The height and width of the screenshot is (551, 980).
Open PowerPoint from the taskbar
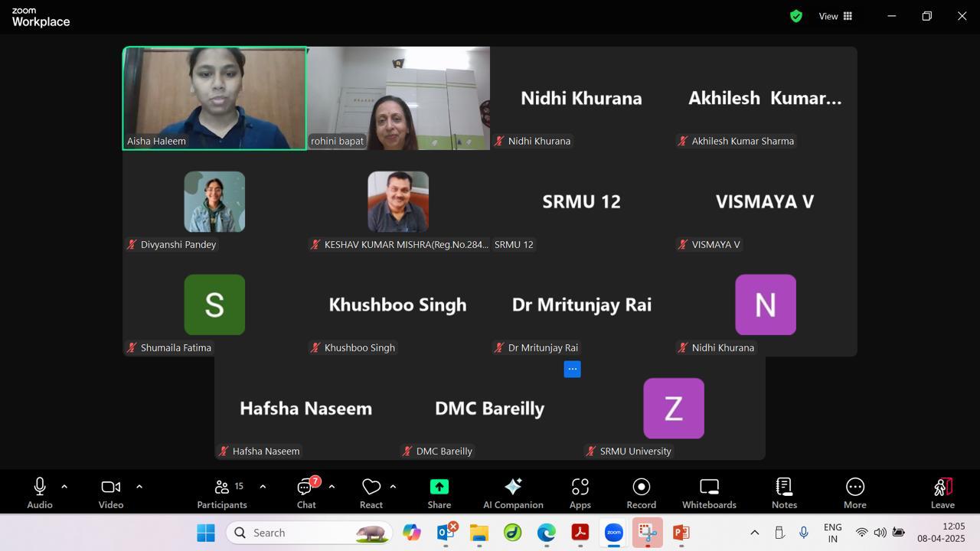pos(681,533)
